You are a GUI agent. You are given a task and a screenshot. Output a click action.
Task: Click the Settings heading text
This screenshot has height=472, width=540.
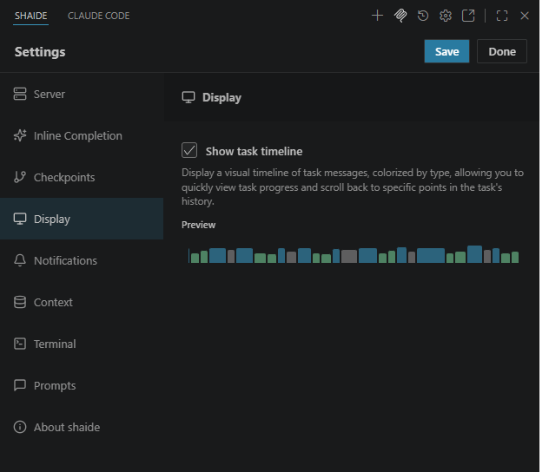tap(40, 52)
